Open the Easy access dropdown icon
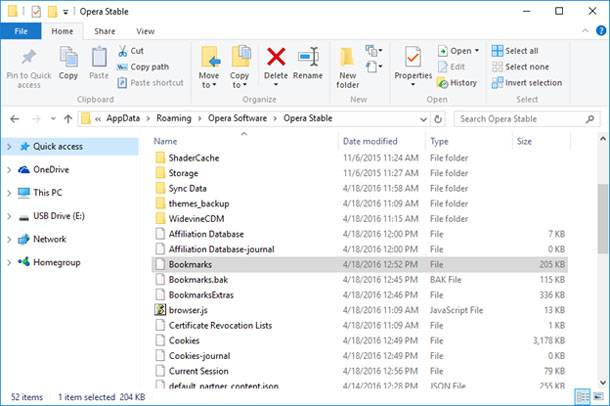The width and height of the screenshot is (610, 406). coord(373,66)
